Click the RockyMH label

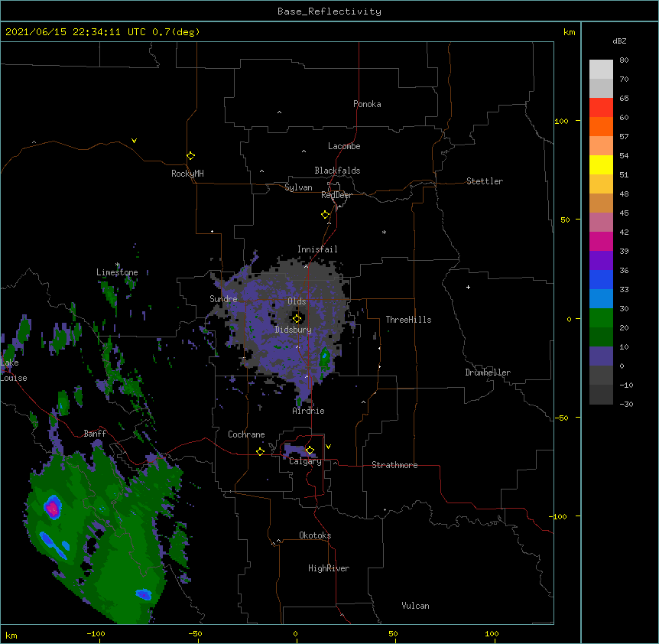tap(187, 174)
